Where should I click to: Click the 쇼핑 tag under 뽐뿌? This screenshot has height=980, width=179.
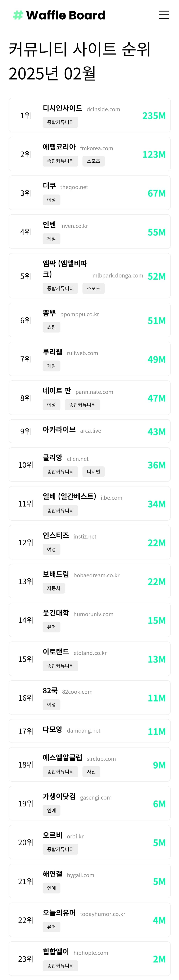point(51,327)
